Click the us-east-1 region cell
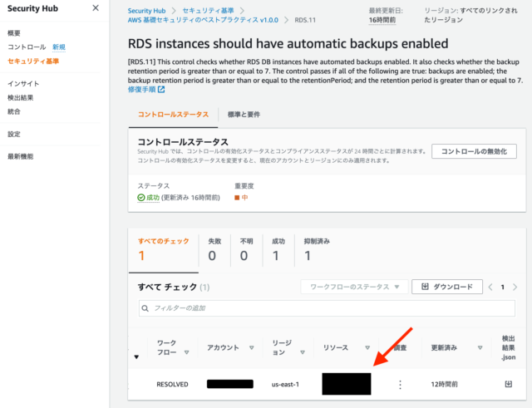This screenshot has width=532, height=408. point(285,384)
